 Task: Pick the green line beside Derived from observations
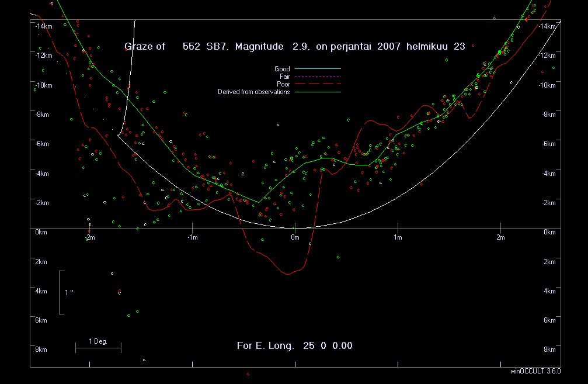tap(318, 92)
